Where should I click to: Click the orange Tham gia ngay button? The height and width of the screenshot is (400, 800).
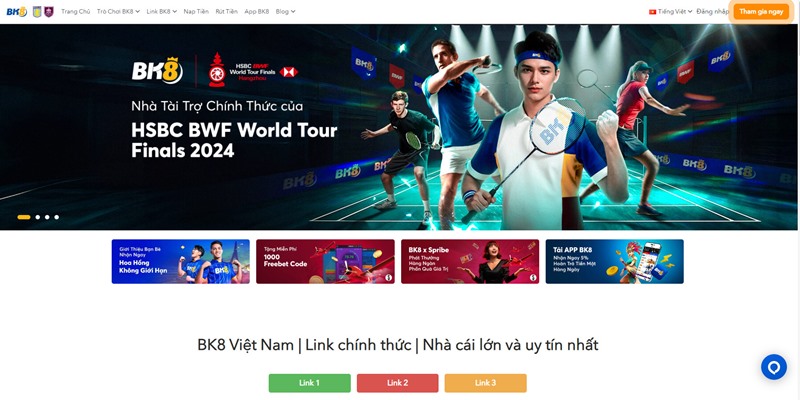pyautogui.click(x=761, y=12)
